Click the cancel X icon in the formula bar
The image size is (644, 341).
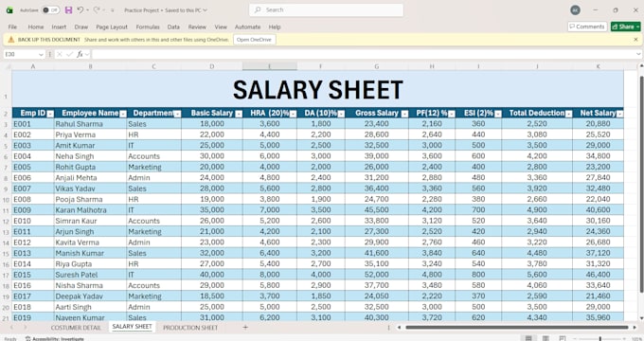click(60, 54)
